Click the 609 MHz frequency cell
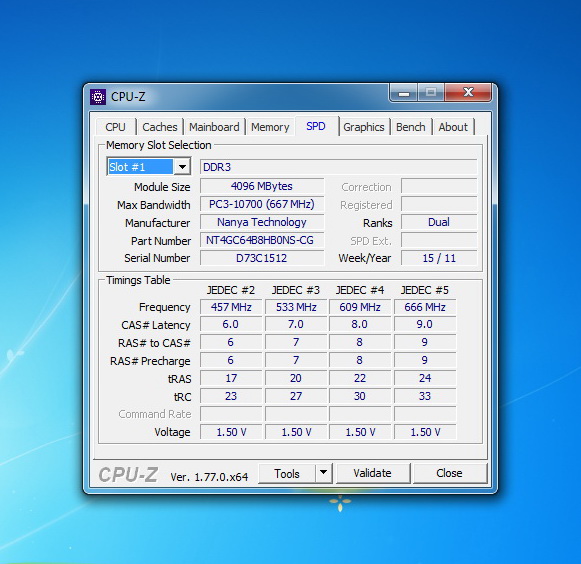Image resolution: width=581 pixels, height=564 pixels. [x=360, y=307]
